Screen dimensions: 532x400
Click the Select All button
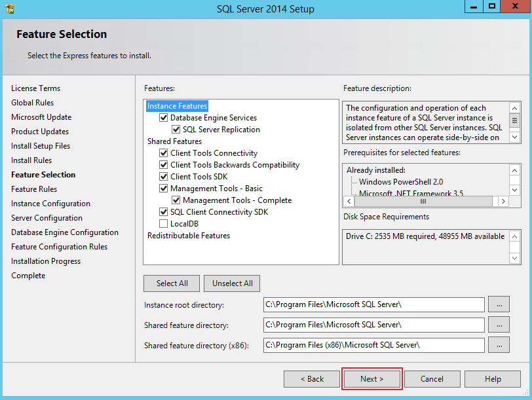[x=172, y=283]
